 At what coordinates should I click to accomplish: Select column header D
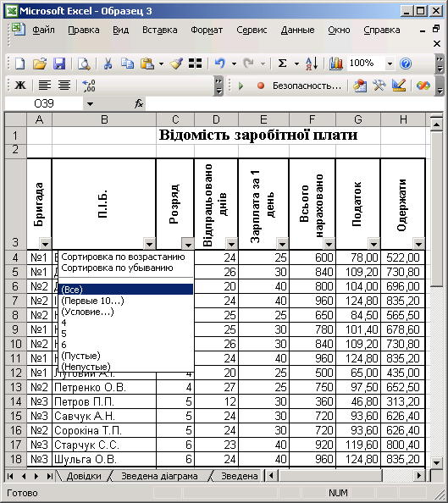216,119
